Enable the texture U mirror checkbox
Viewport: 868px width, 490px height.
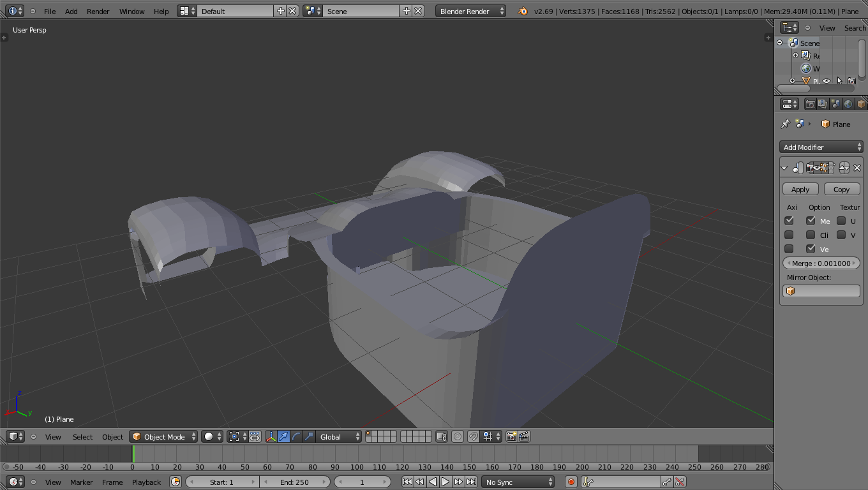[x=841, y=221]
